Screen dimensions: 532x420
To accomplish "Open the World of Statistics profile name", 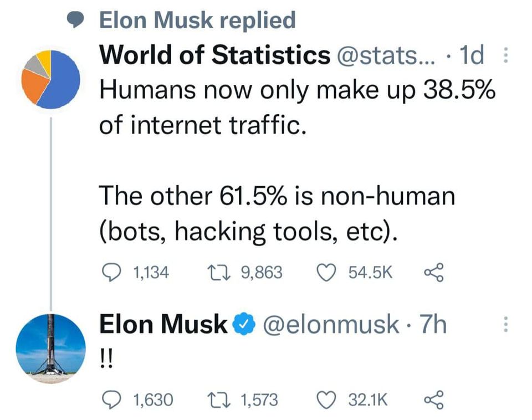I will point(214,55).
